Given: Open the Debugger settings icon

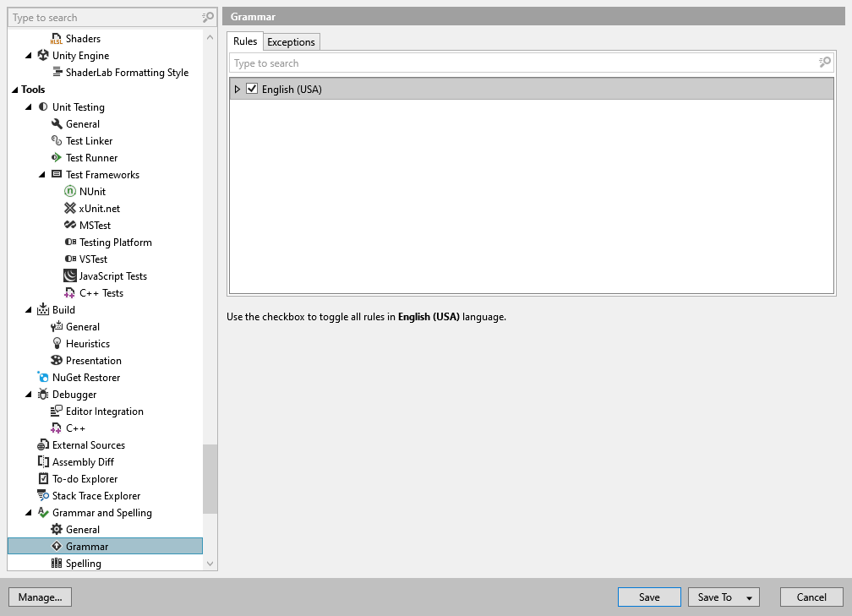Looking at the screenshot, I should pos(43,394).
